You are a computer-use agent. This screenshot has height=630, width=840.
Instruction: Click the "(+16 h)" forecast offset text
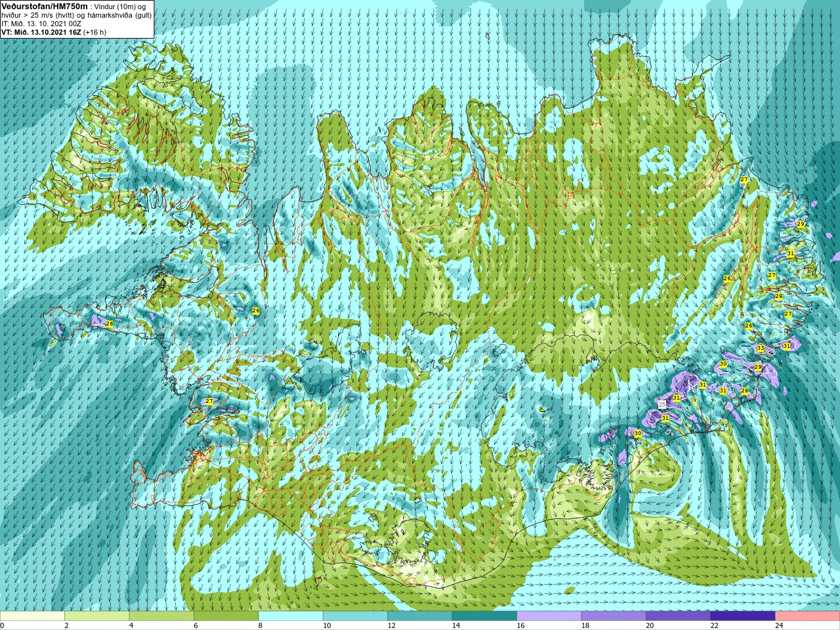click(94, 32)
